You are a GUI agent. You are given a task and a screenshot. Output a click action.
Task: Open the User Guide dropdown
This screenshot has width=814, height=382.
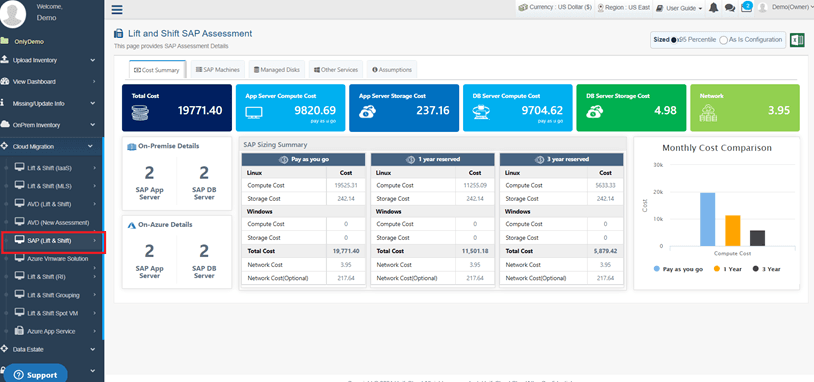click(679, 8)
